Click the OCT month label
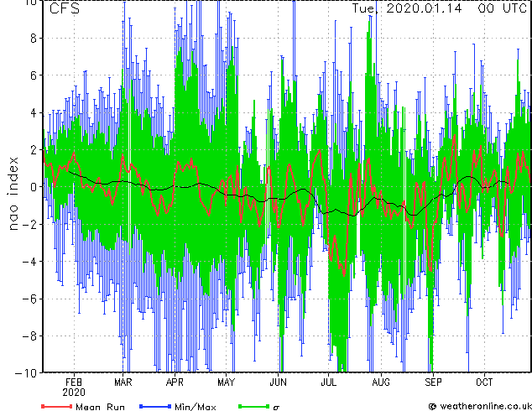 484,382
